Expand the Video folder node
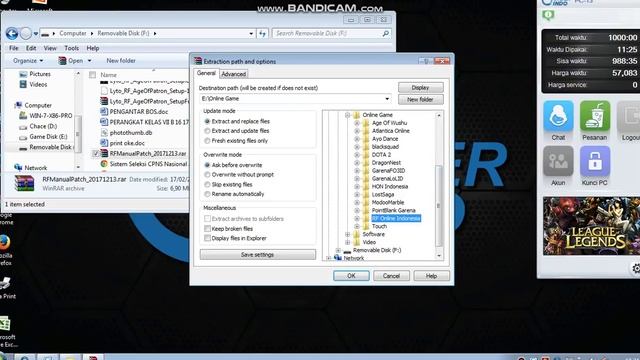Image resolution: width=640 pixels, height=360 pixels. tap(347, 242)
